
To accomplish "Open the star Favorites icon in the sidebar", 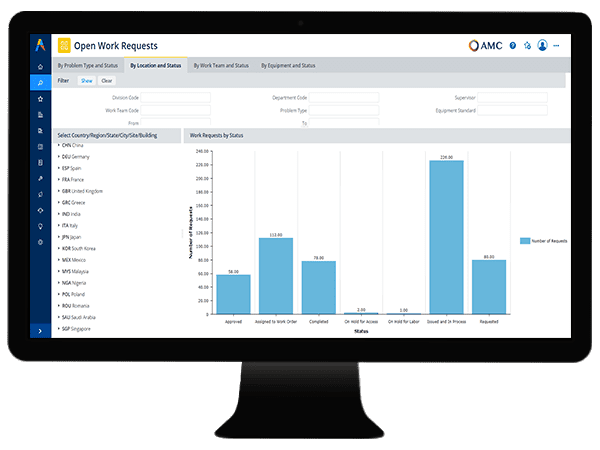I will 40,99.
